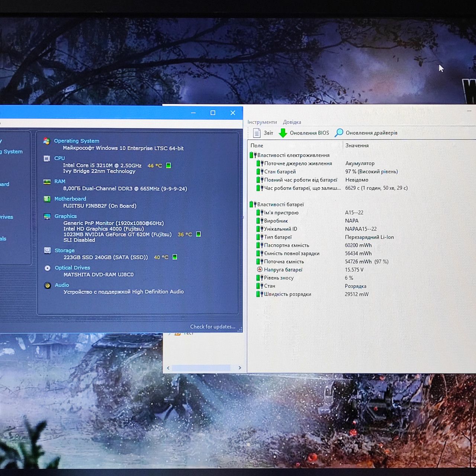Click the '223GB SSD 240GB (SATA (SSD))' text
Screen dimensions: 476x476
pos(106,257)
